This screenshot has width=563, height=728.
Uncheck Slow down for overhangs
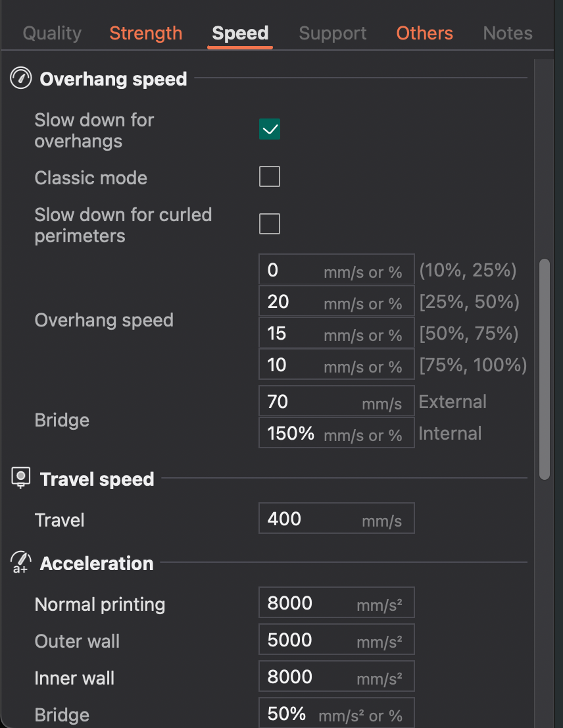270,129
